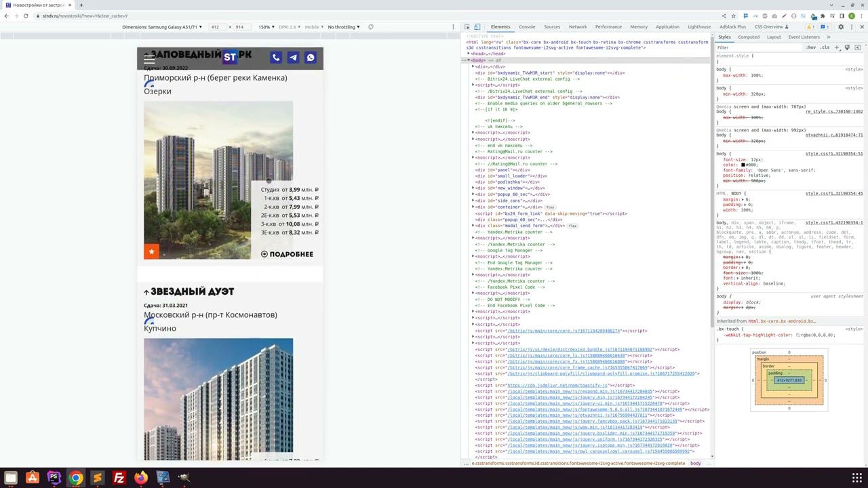Open the Performance tab

pos(608,27)
